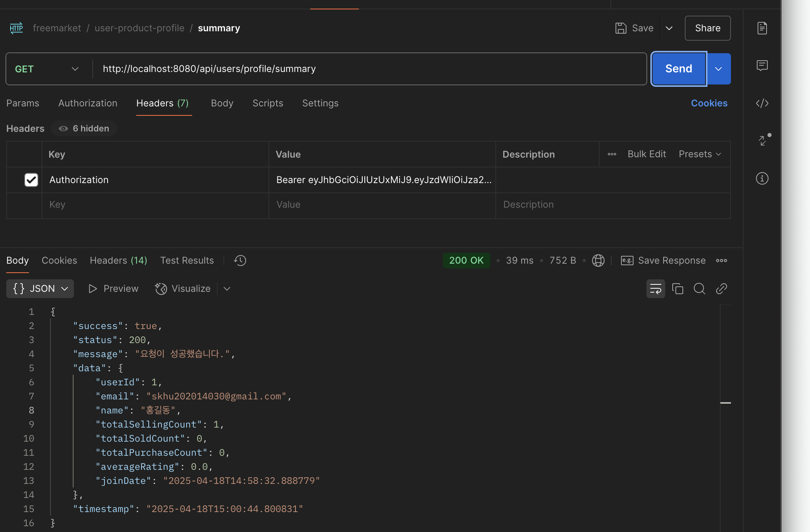Switch to the Body request tab

(222, 103)
